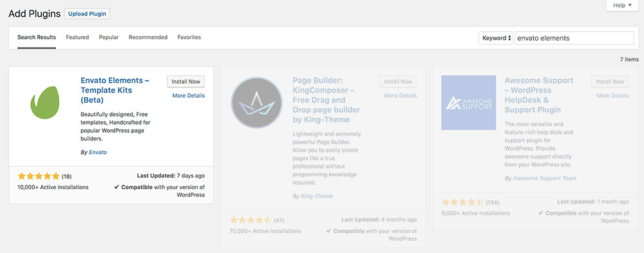Click the '10,000+ Active Installations' text
644x253 pixels.
point(53,187)
